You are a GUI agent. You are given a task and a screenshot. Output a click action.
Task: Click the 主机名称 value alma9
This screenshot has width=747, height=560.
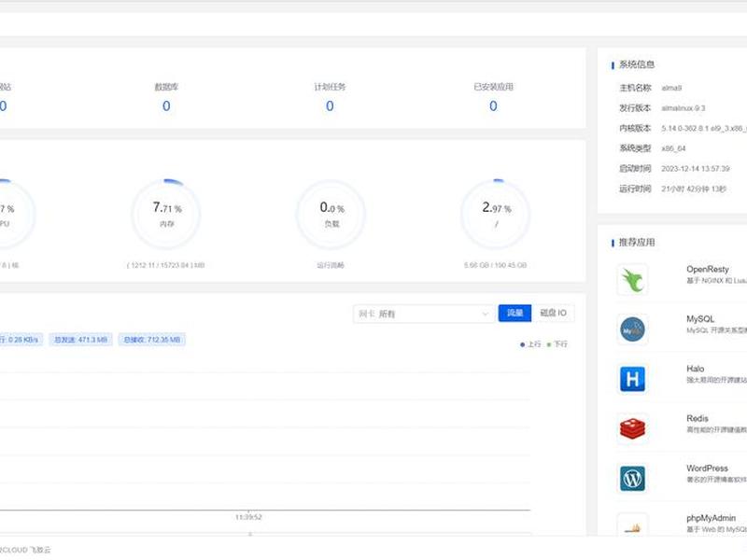click(671, 88)
